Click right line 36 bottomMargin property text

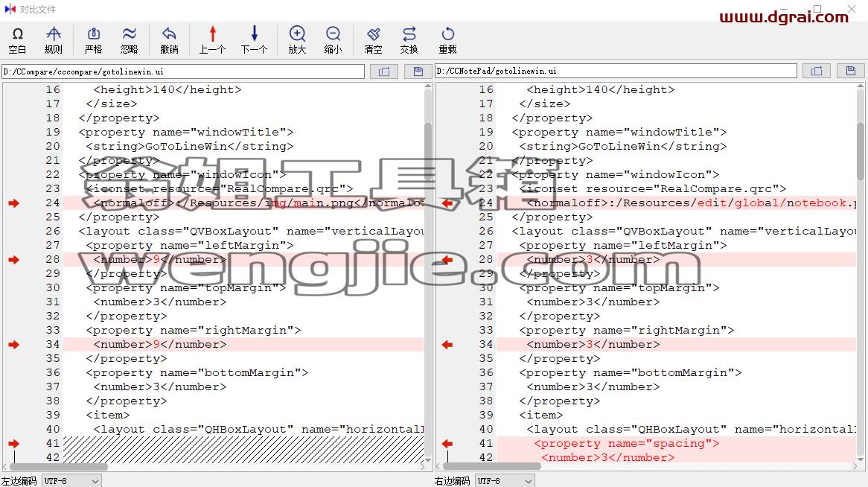click(630, 373)
